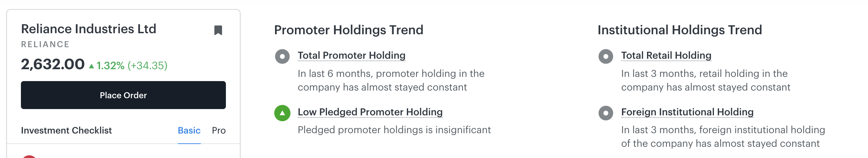This screenshot has width=868, height=158.
Task: Click the Promoter Holdings Trend heading
Action: (349, 30)
